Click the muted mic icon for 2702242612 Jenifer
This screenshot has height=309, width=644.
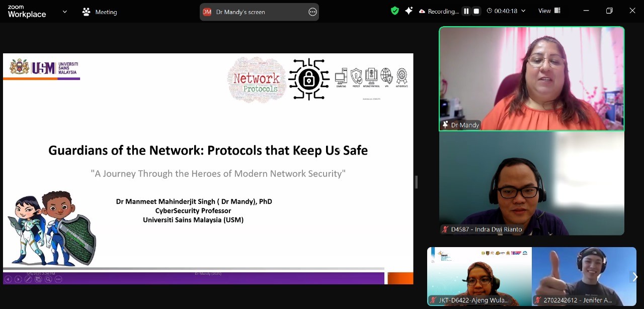pyautogui.click(x=537, y=300)
